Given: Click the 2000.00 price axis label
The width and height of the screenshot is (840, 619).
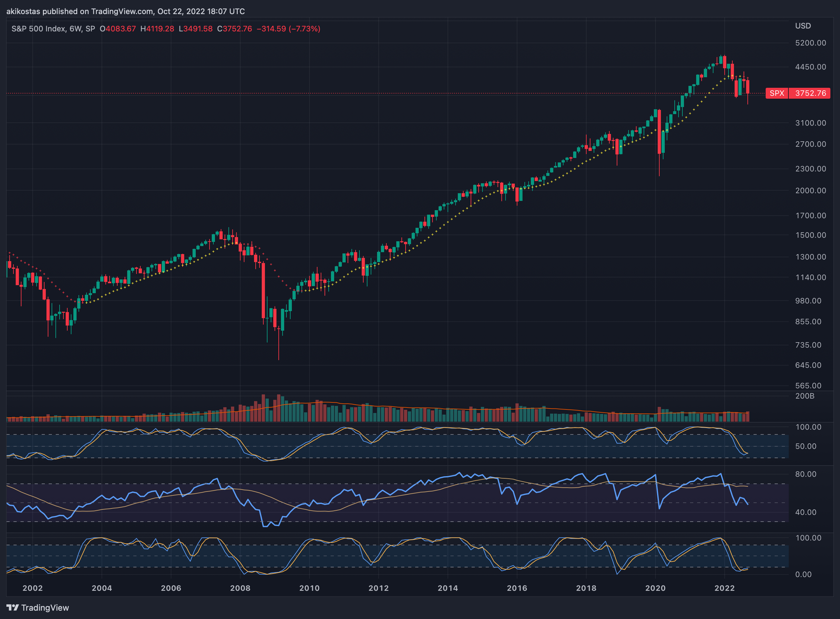Looking at the screenshot, I should [811, 191].
